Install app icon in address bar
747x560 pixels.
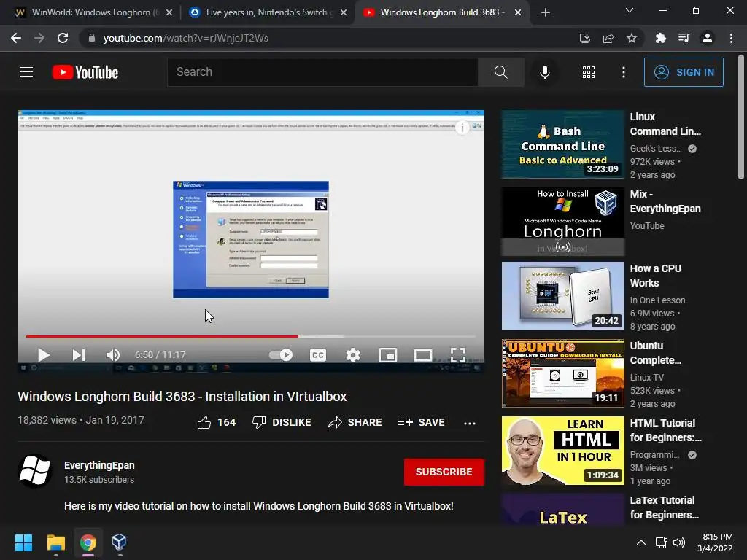584,38
